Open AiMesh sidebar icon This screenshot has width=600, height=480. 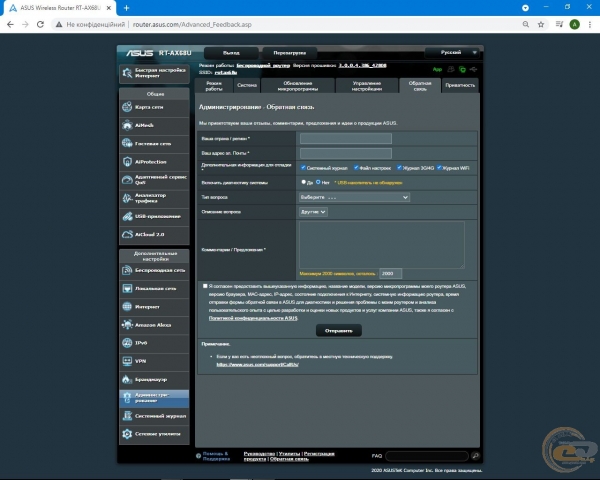click(x=127, y=125)
